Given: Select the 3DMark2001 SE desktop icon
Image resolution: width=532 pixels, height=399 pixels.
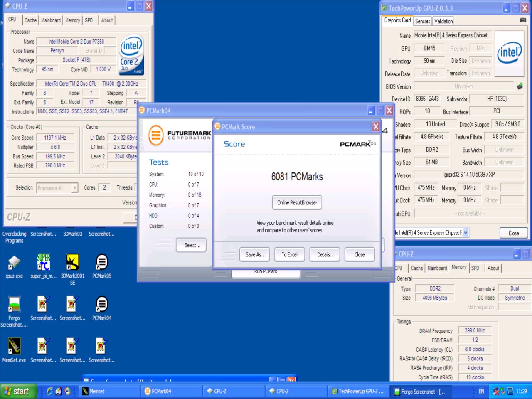Looking at the screenshot, I should tap(72, 269).
